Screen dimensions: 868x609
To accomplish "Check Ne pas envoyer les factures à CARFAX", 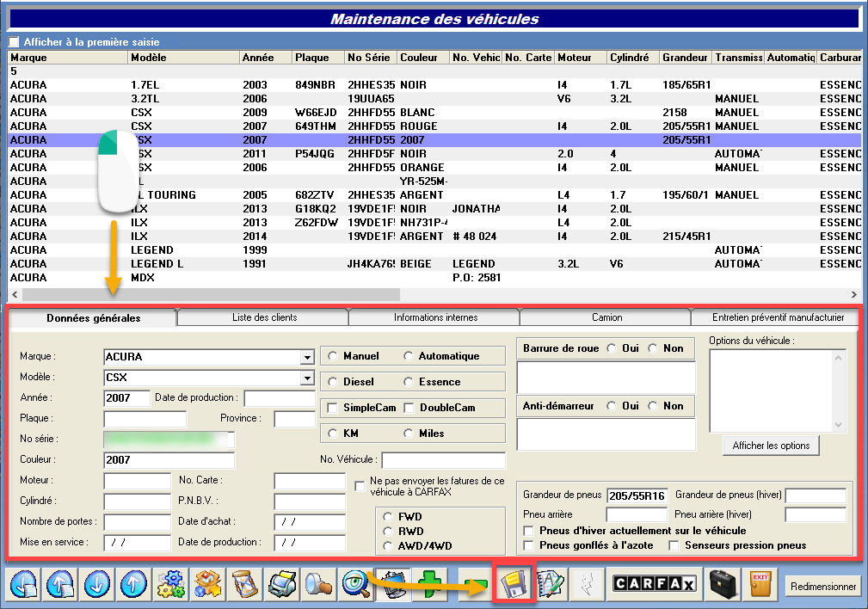I will [x=360, y=486].
